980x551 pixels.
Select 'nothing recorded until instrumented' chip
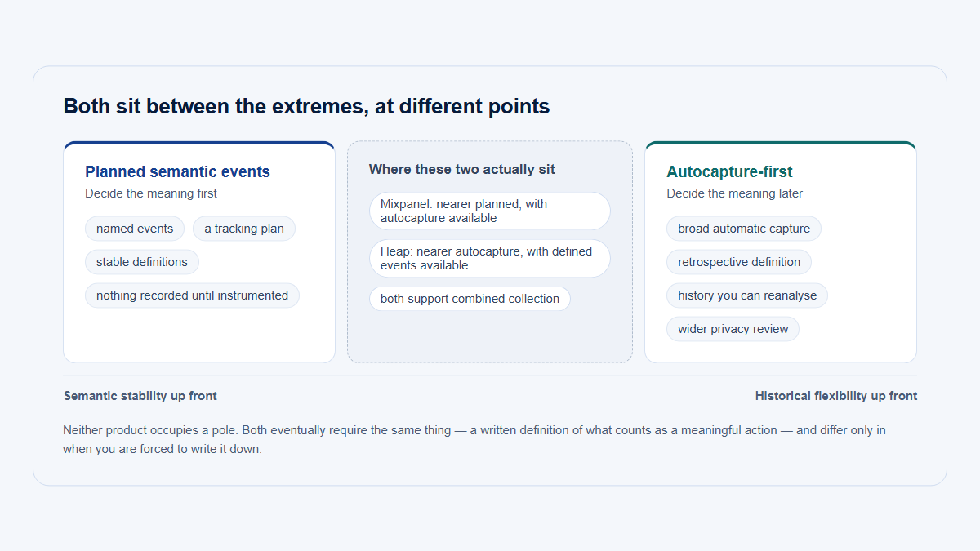click(x=192, y=295)
